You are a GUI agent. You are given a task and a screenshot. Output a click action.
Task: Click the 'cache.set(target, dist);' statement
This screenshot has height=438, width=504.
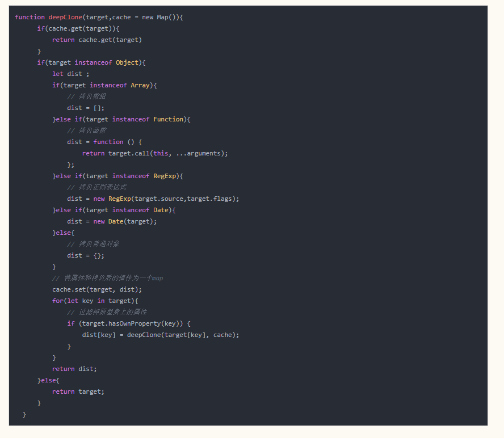click(97, 289)
